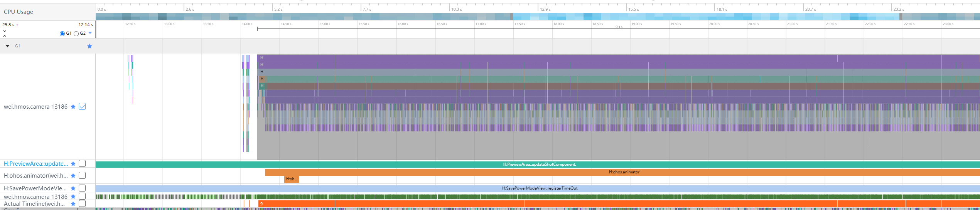Click star on small wei.hmos.camera 13186 row
The image size is (980, 210).
[x=73, y=197]
